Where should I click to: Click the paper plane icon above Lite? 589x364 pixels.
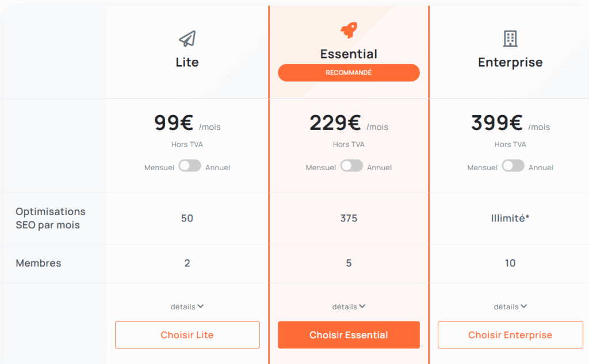pyautogui.click(x=187, y=39)
